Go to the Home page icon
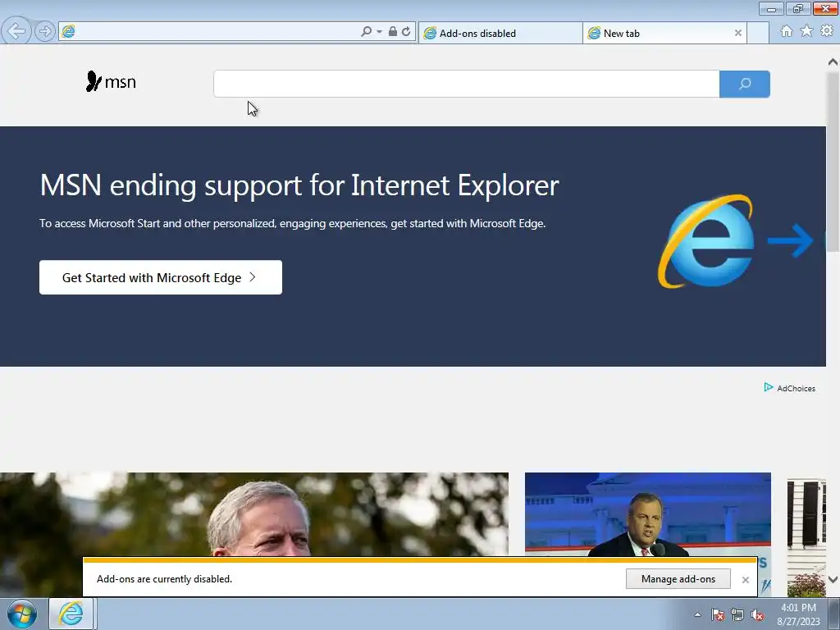The height and width of the screenshot is (630, 840). tap(787, 31)
